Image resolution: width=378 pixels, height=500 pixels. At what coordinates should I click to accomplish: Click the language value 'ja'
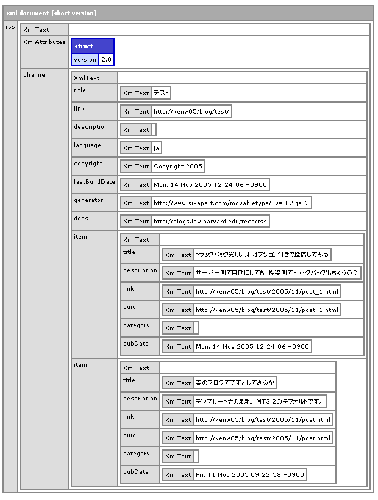click(157, 148)
